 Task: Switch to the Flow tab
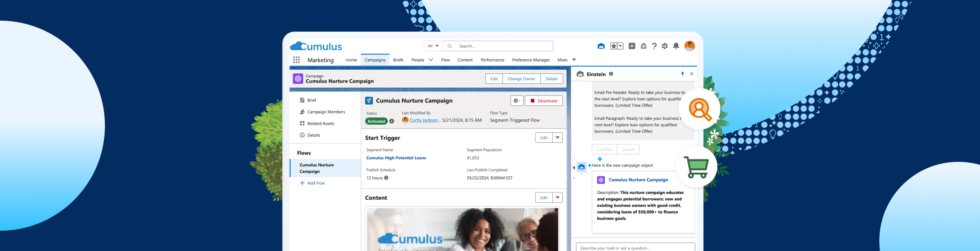coord(445,60)
